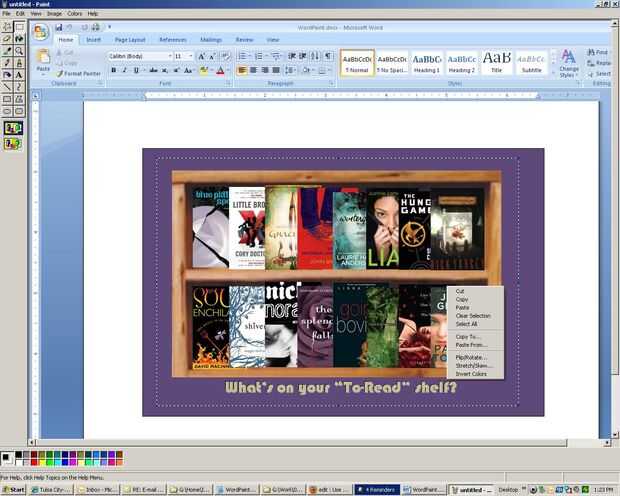
Task: Open the Clipboard dialog launcher in Word
Action: point(100,83)
